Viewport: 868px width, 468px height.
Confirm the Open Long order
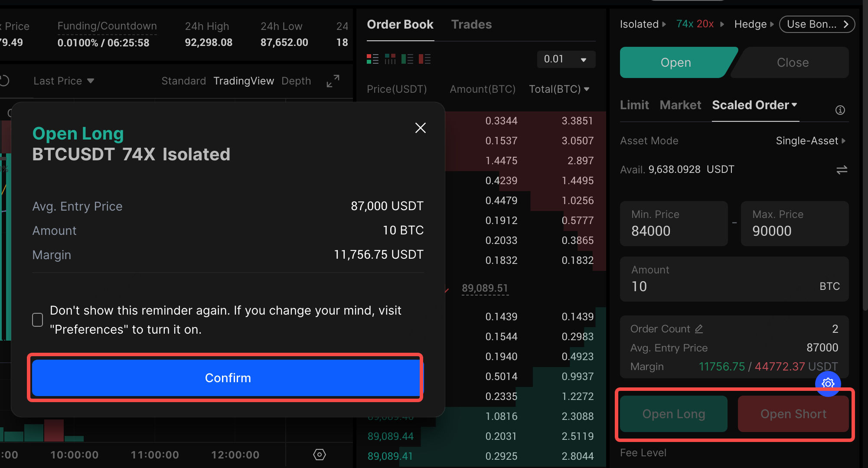pos(227,378)
